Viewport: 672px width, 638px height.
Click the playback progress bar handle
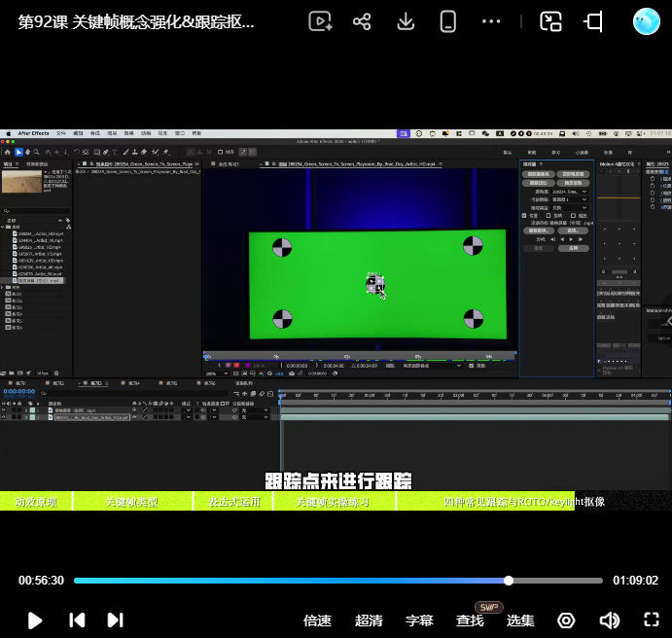(509, 581)
